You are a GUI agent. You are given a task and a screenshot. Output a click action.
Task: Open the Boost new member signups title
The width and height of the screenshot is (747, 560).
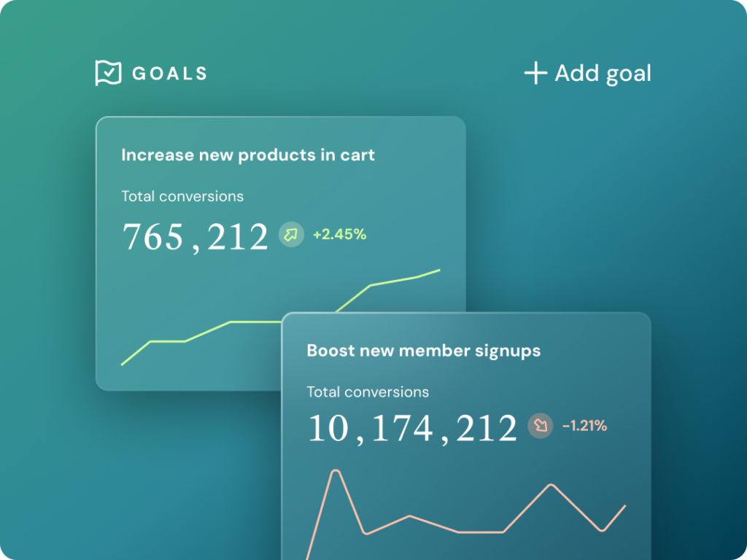pyautogui.click(x=423, y=351)
